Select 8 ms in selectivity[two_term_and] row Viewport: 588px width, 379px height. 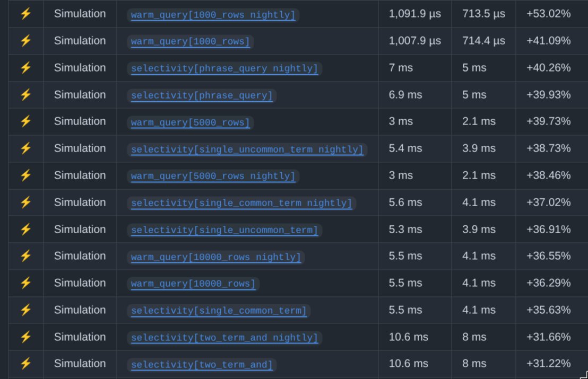474,364
